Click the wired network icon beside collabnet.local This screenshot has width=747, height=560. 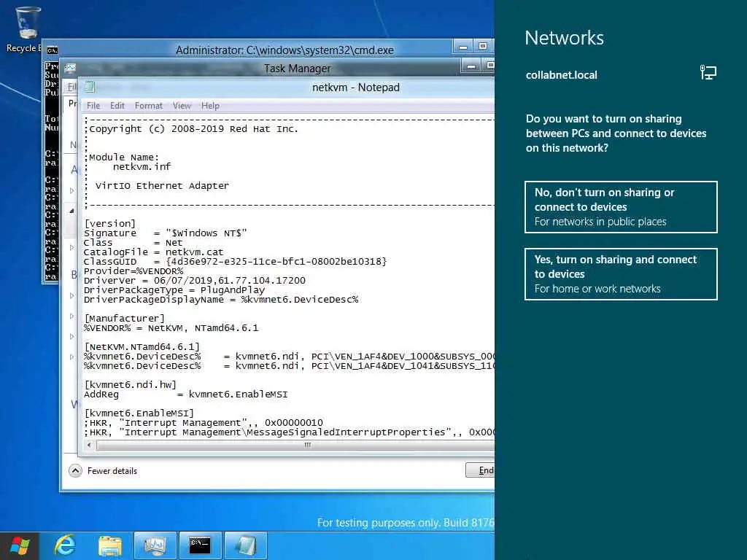pos(708,72)
